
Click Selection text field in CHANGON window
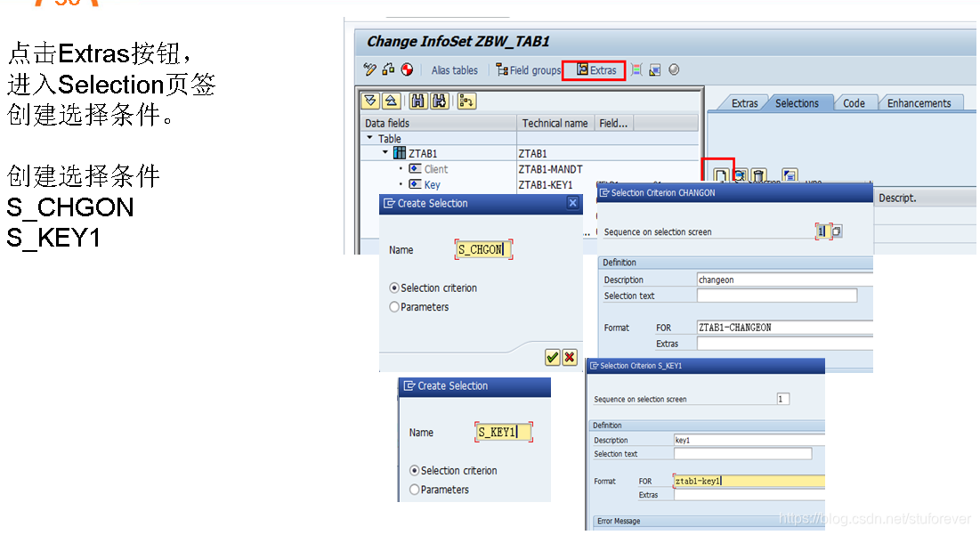click(x=777, y=295)
